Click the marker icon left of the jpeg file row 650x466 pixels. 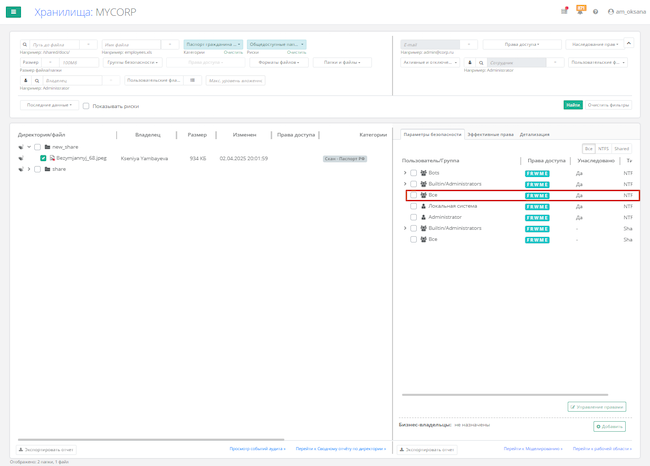pos(21,158)
